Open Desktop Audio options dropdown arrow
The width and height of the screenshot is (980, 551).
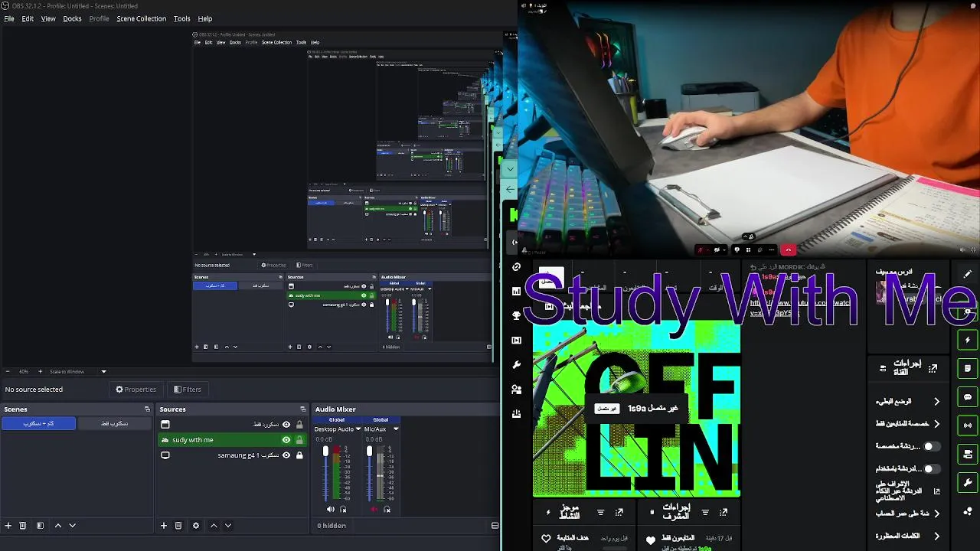click(x=358, y=429)
